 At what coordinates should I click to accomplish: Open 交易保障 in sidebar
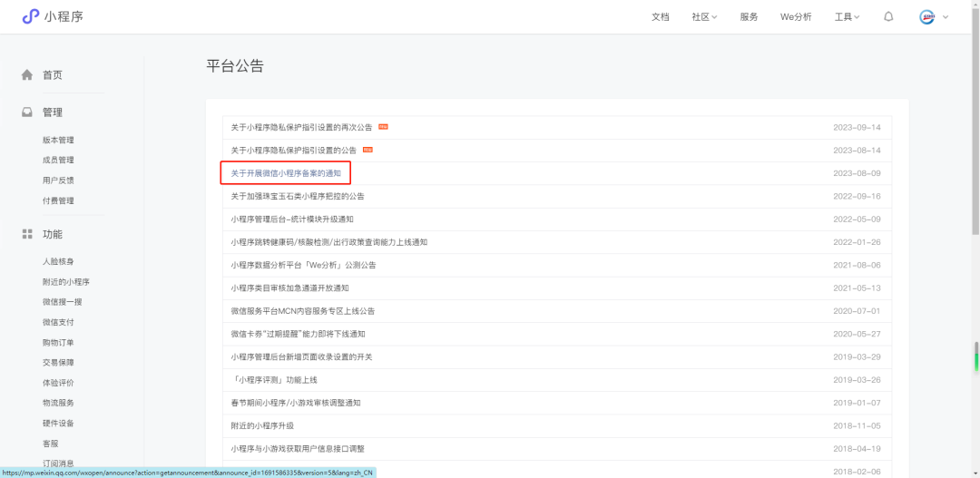[58, 363]
